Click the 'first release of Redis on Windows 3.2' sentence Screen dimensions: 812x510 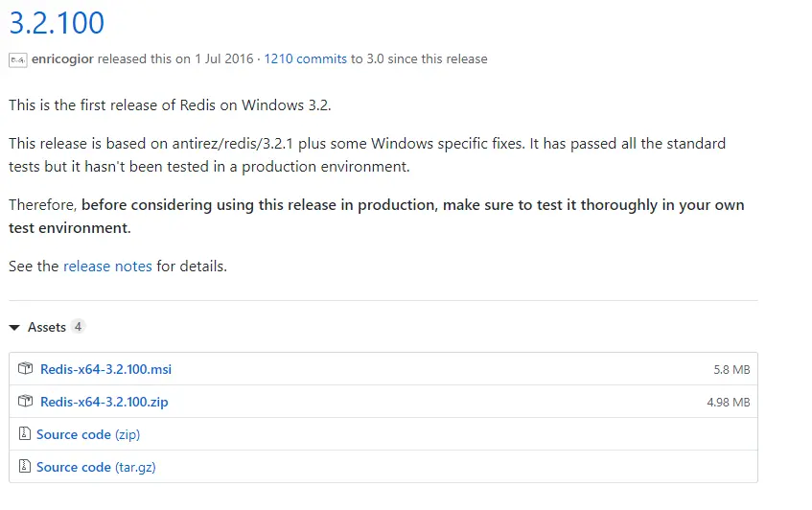point(170,105)
